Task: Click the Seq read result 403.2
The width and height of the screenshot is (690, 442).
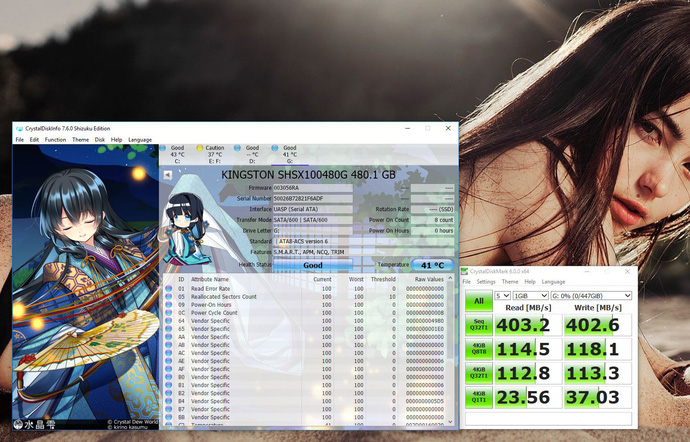Action: click(x=527, y=325)
